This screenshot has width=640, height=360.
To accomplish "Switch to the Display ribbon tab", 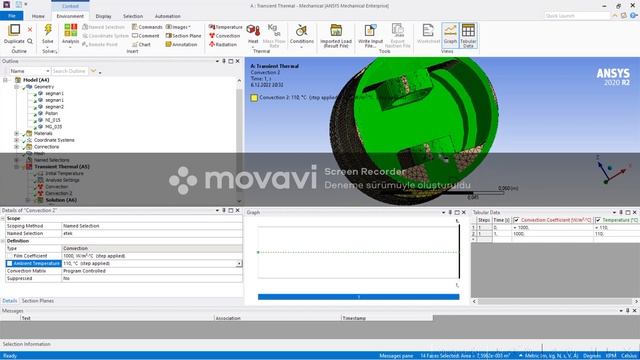I will click(x=103, y=16).
